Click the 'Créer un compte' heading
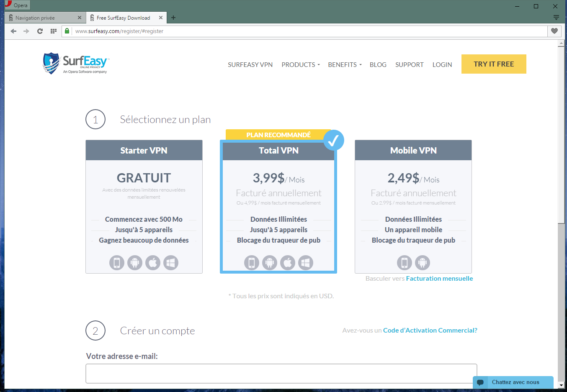 157,331
